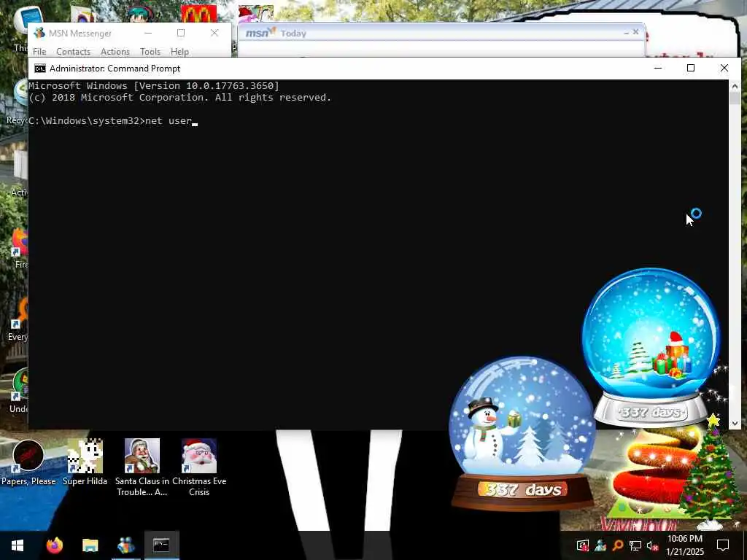Click the MSN Messenger butterfly title icon
Viewport: 747px width, 560px height.
39,33
